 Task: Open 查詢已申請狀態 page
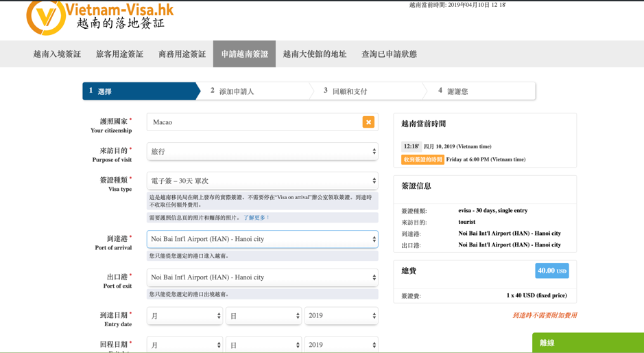(389, 54)
